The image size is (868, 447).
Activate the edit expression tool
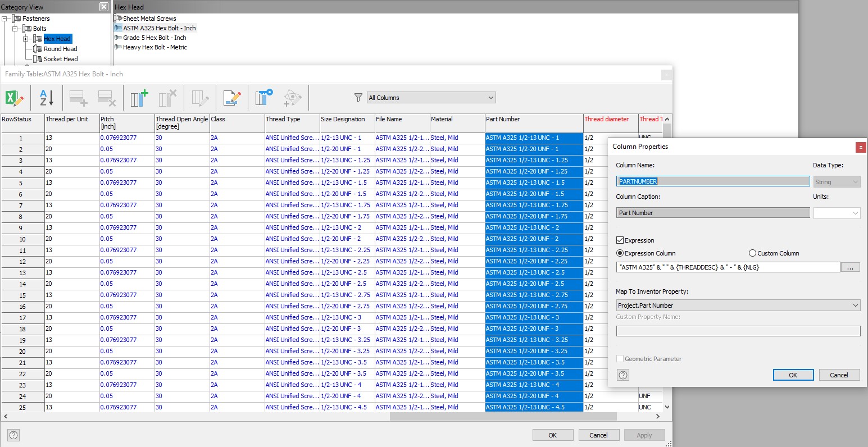(231, 98)
